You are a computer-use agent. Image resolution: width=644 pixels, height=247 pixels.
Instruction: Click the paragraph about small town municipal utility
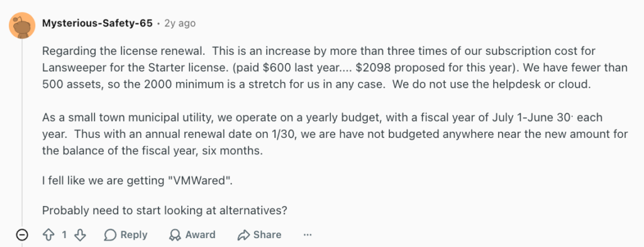335,134
